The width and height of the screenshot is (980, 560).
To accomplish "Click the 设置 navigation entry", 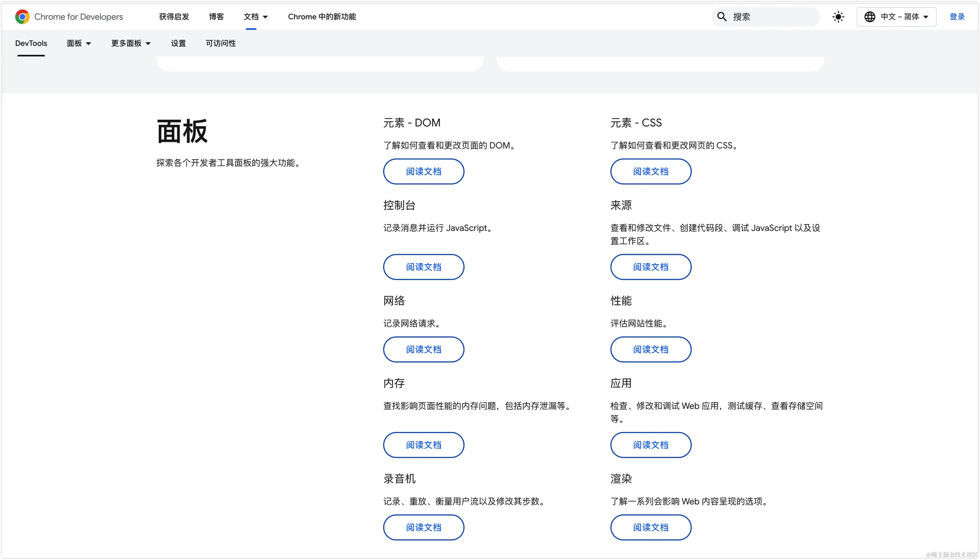I will tap(178, 43).
